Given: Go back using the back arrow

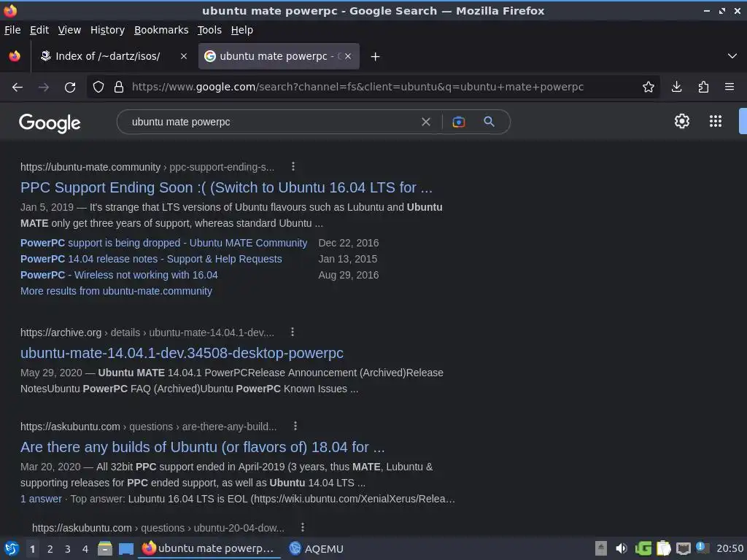Looking at the screenshot, I should 18,87.
